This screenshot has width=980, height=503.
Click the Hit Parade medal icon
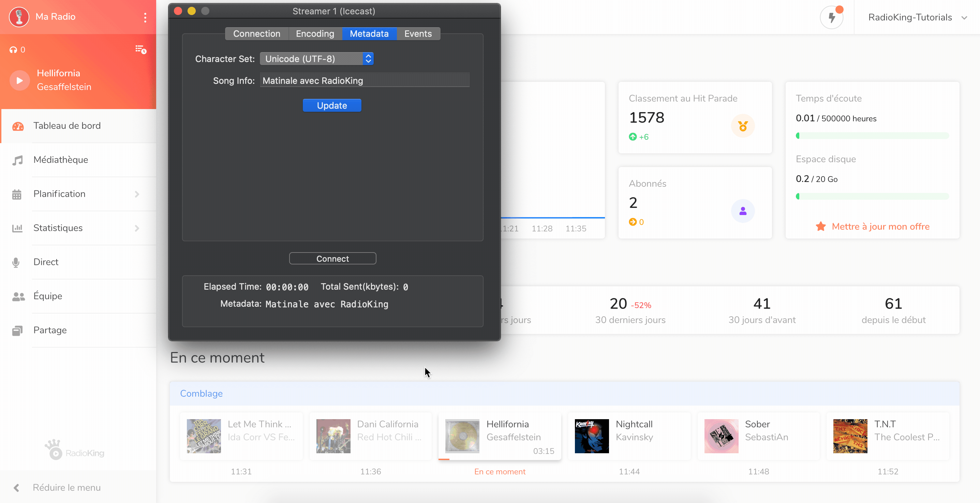pos(742,126)
